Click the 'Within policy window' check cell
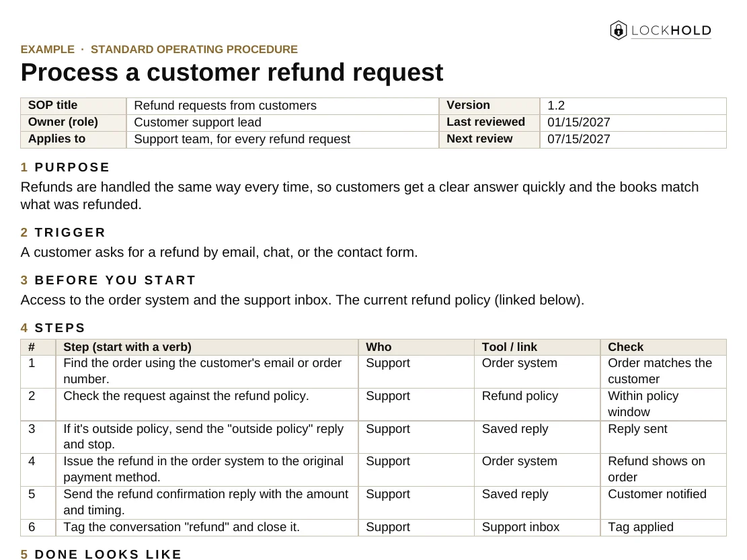 click(663, 404)
